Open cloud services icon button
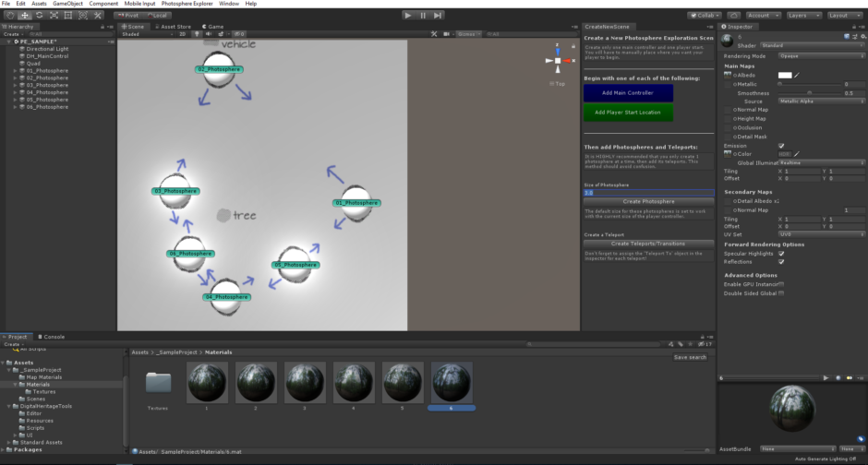This screenshot has height=465, width=868. click(733, 16)
